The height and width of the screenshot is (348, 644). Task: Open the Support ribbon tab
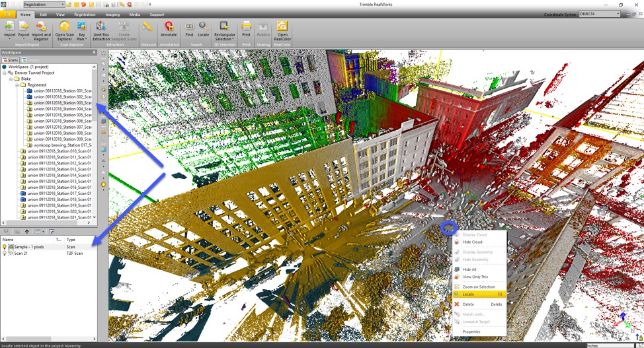point(157,15)
